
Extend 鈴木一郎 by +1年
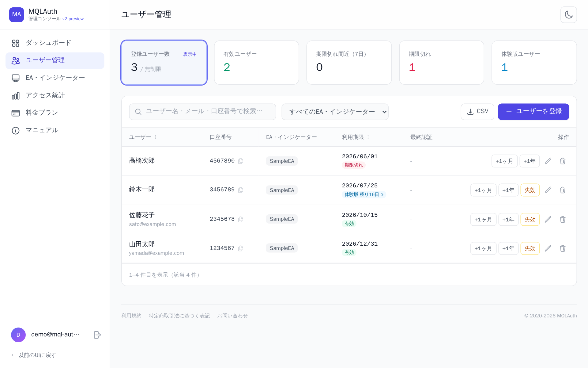tap(508, 190)
